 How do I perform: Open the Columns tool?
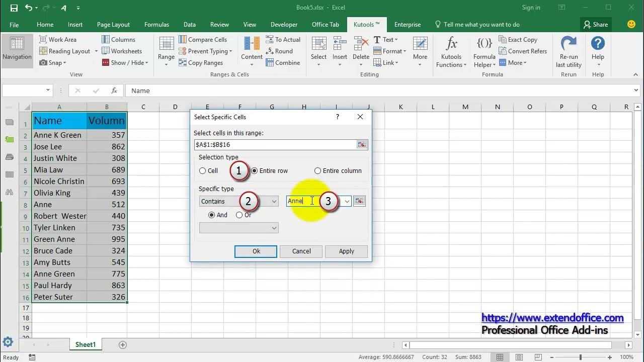point(118,39)
